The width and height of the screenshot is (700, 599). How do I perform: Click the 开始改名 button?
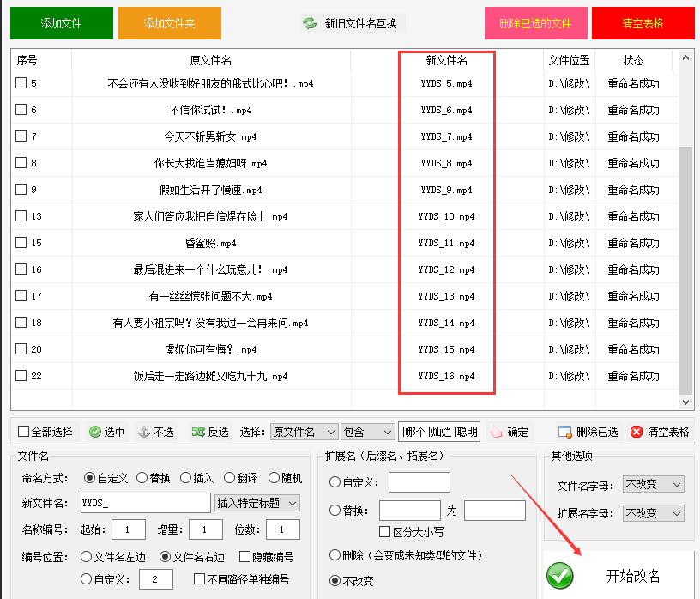619,576
